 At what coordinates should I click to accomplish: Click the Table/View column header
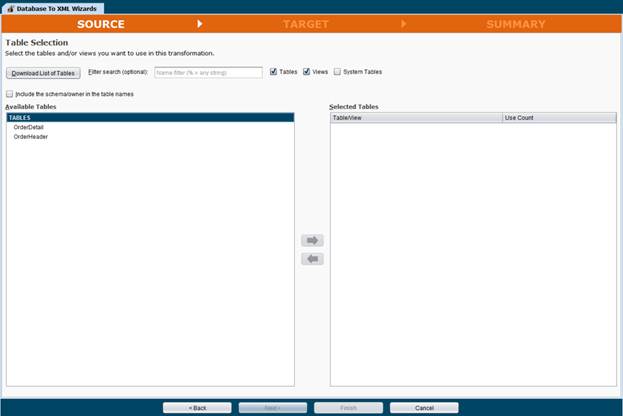pos(416,118)
